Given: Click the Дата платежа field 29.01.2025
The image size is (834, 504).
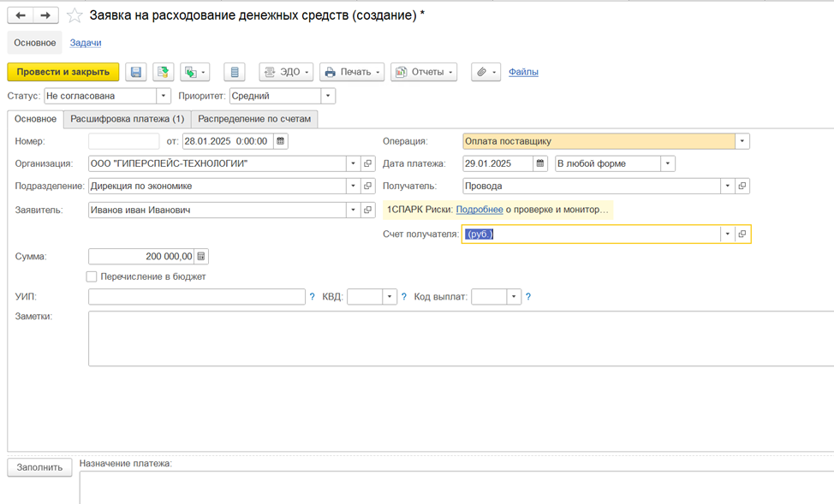Looking at the screenshot, I should [497, 163].
